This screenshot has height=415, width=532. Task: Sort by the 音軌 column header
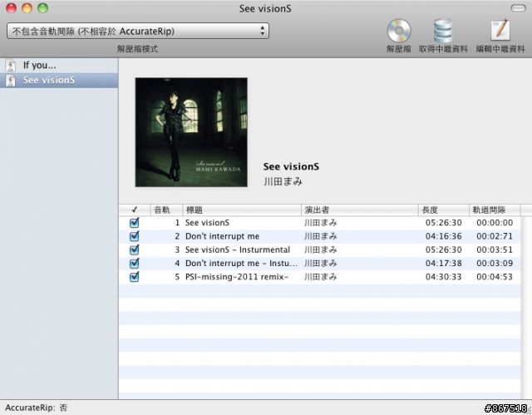click(166, 210)
